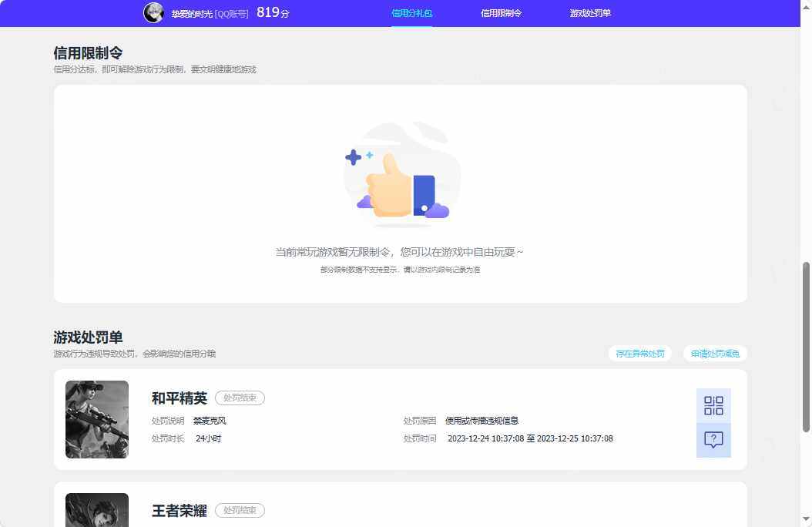Click the 和平精英 game cover thumbnail
Viewport: 812px width, 527px height.
97,419
